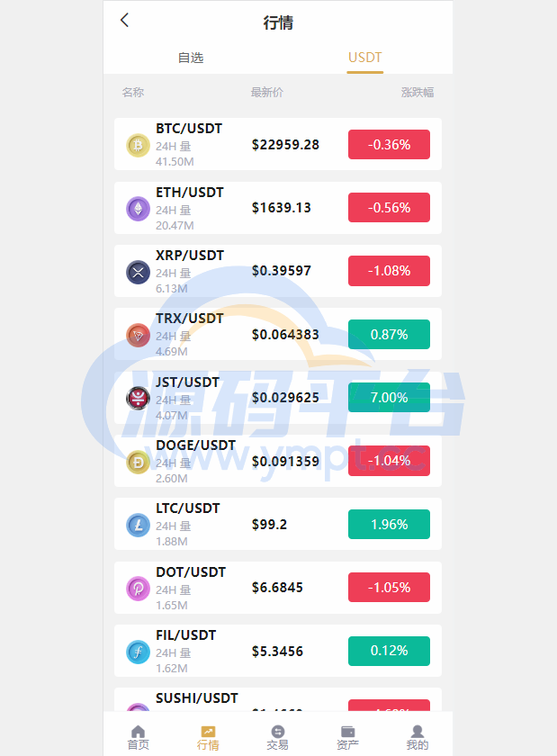
Task: Open 我的 profile in bottom navigation
Action: click(x=418, y=738)
